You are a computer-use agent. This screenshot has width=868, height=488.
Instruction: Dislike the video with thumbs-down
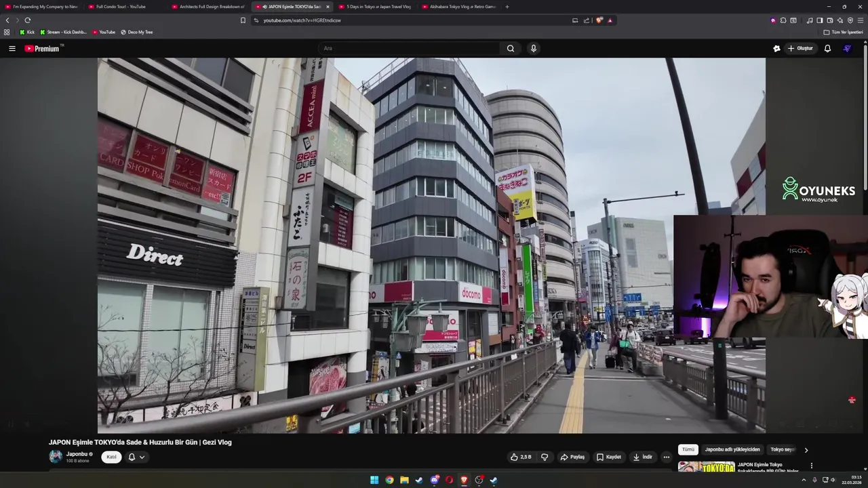click(545, 457)
